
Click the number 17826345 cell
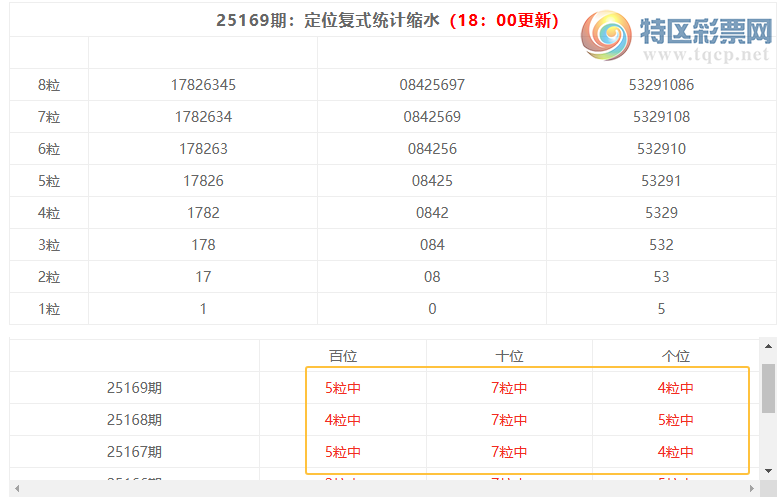point(203,85)
